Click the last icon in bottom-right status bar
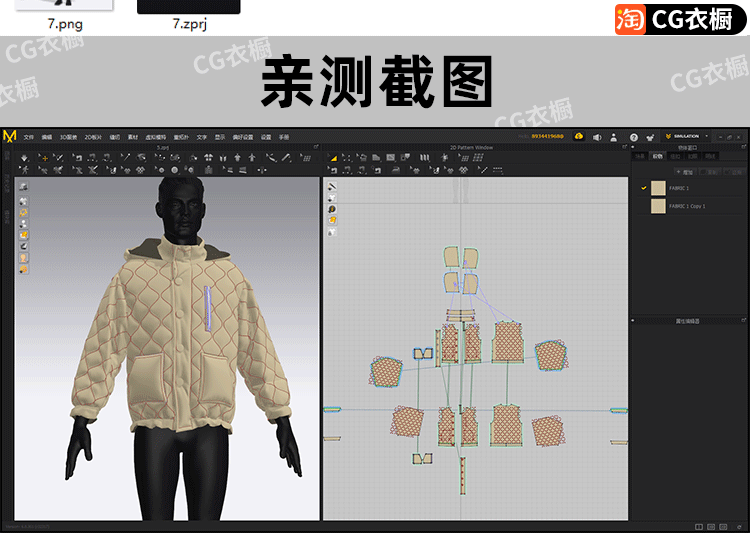The image size is (750, 534). [739, 527]
